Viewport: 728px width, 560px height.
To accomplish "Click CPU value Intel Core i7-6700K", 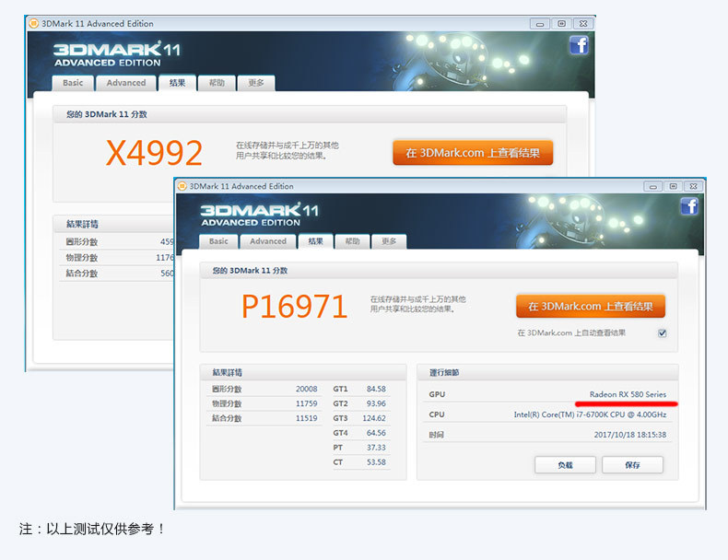I will click(x=590, y=414).
